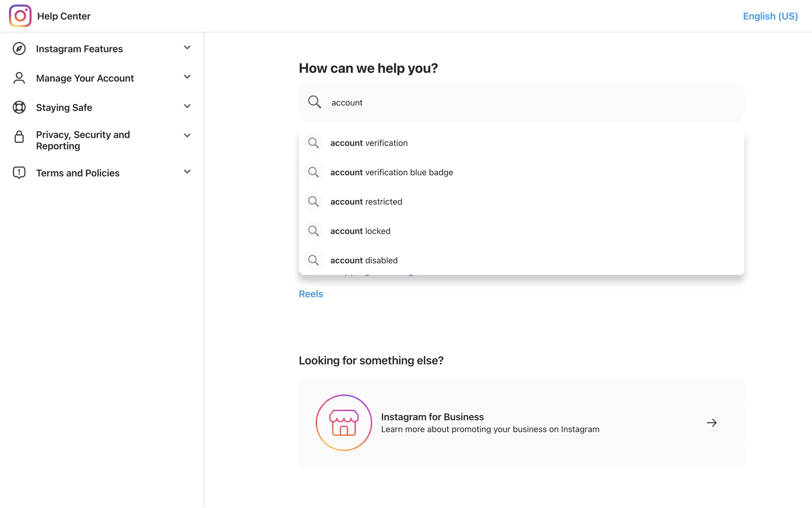Expand Privacy, Security and Reporting chevron
The height and width of the screenshot is (508, 812).
(x=187, y=135)
